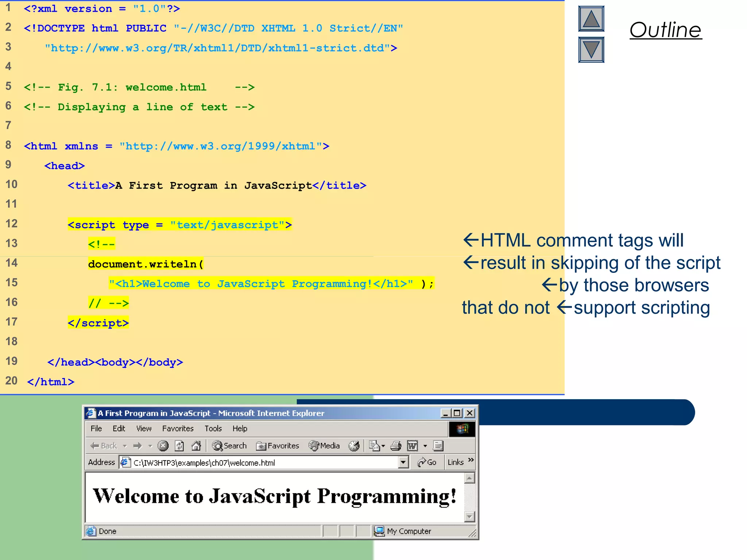Click the Search toolbar button
Viewport: 747px width, 560px height.
pos(229,446)
